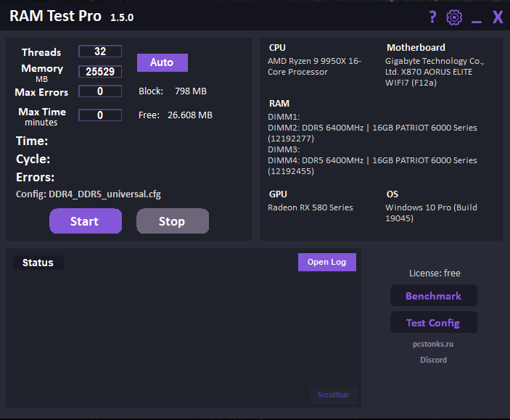Screen dimensions: 510x420
Task: Click the Cycle: label
Action: [33, 160]
